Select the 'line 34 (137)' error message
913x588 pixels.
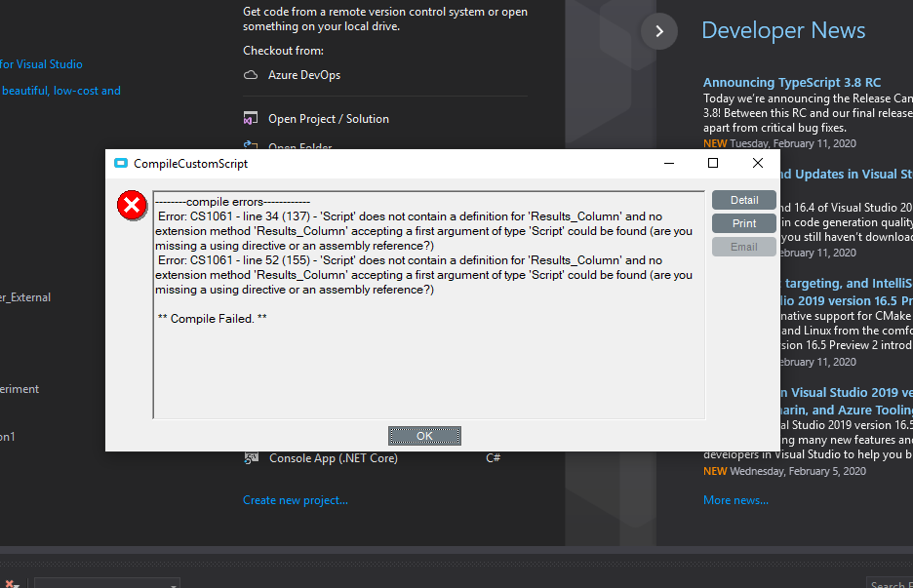pos(424,231)
